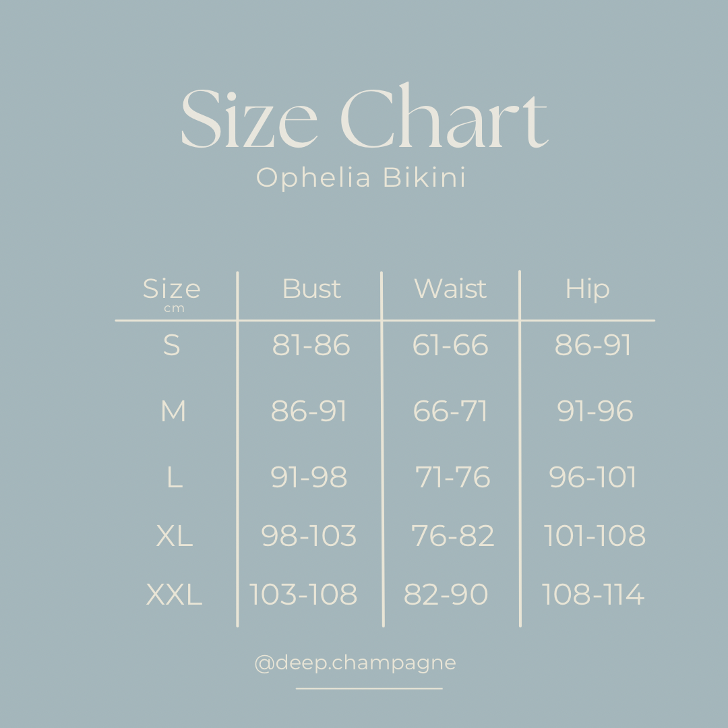Click the Hip column header
This screenshot has width=728, height=728.
coord(587,291)
